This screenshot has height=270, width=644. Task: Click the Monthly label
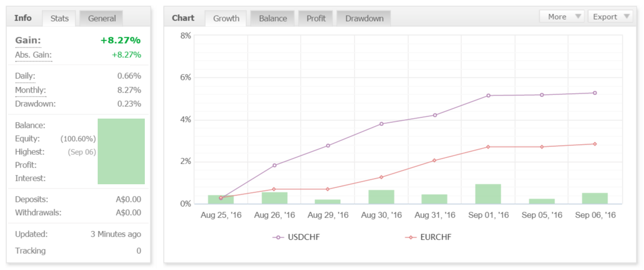pos(30,90)
